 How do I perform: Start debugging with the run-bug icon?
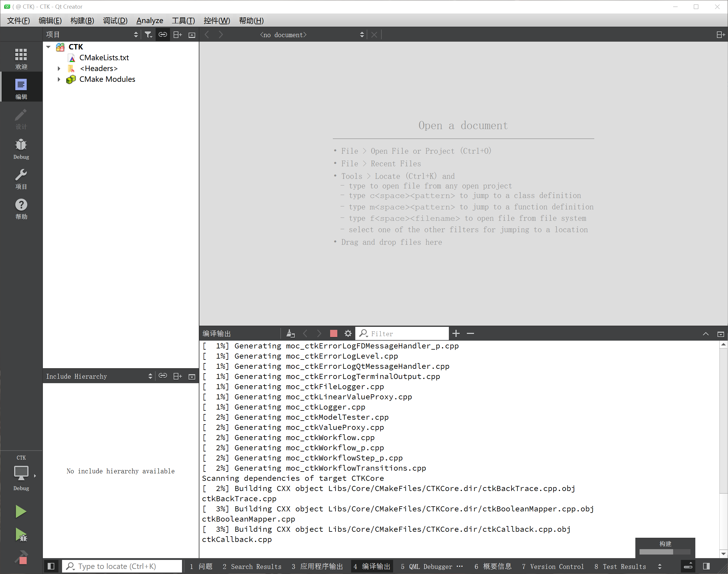(x=21, y=535)
